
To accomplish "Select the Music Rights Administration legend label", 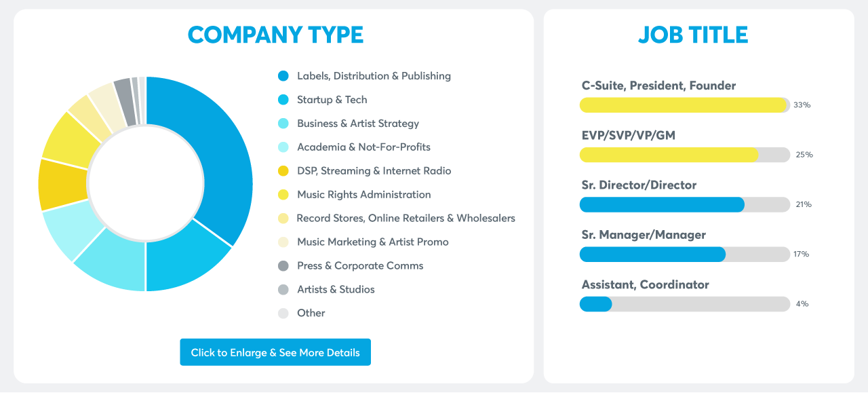I will [x=364, y=195].
